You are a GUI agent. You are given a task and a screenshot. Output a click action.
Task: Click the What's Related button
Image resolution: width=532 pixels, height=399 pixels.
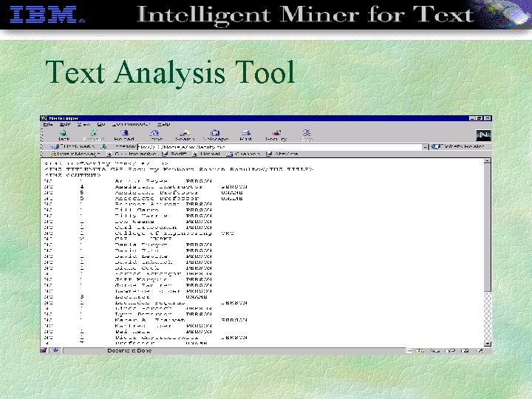pyautogui.click(x=457, y=146)
